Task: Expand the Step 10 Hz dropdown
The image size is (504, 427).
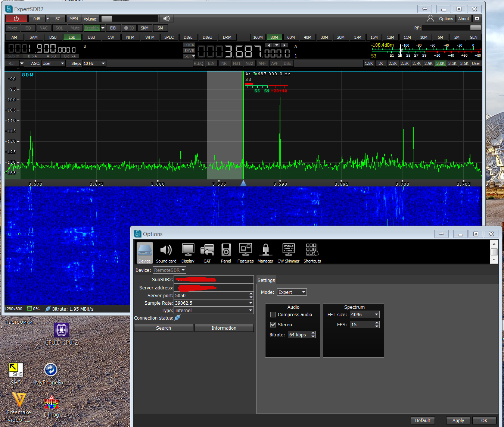Action: 94,63
